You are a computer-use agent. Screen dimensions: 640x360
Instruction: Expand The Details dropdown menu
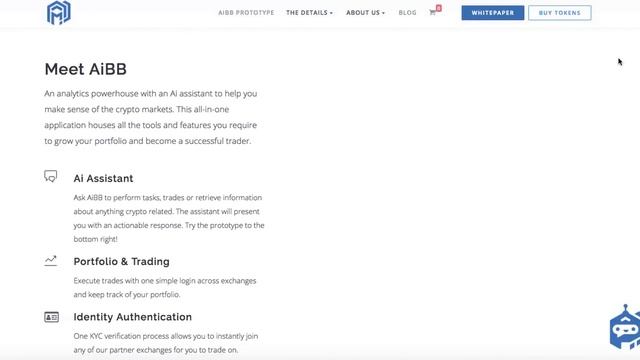[309, 13]
